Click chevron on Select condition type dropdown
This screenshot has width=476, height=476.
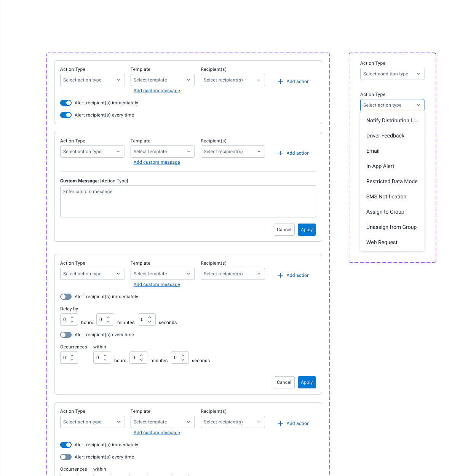click(418, 74)
